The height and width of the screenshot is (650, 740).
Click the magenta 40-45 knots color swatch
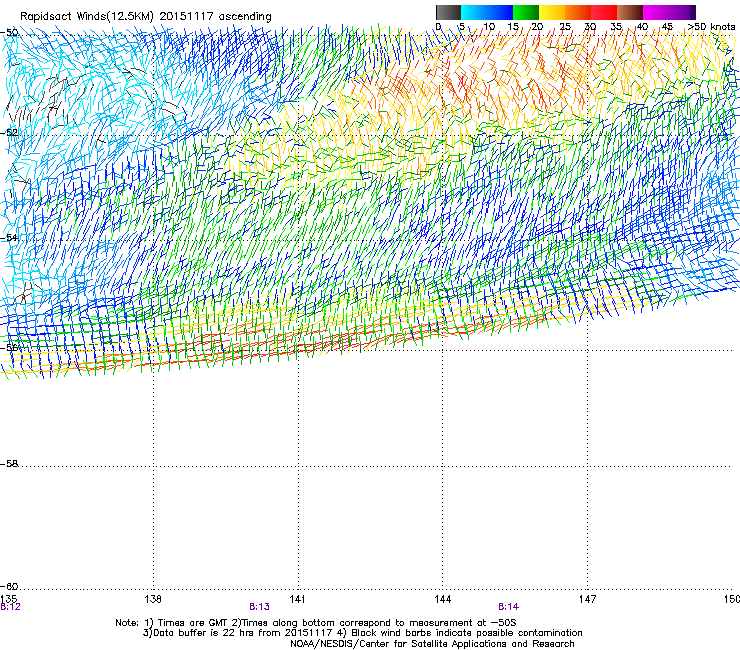[656, 12]
